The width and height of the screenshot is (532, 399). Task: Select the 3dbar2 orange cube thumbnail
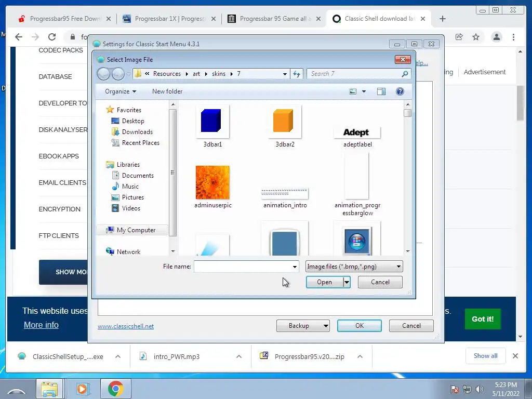point(285,121)
